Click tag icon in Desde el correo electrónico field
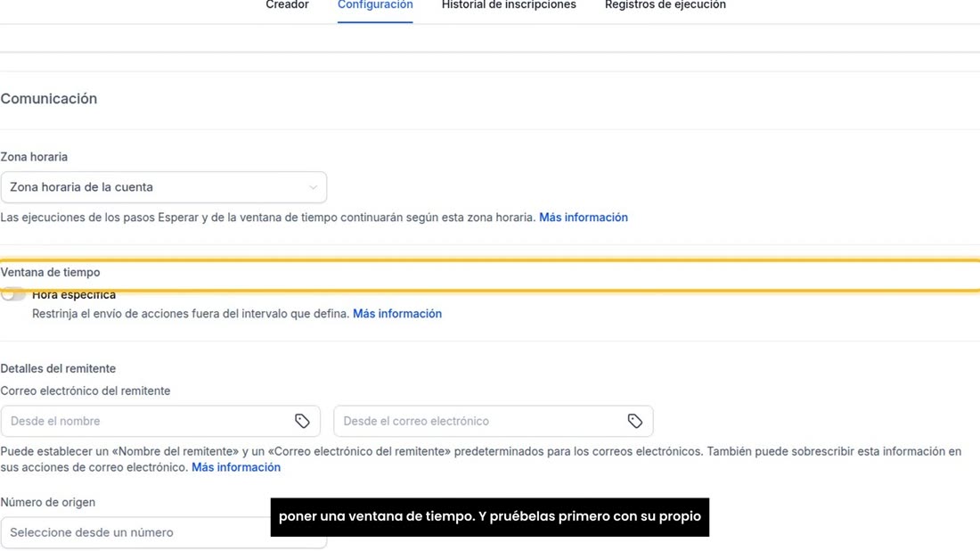980x551 pixels. tap(635, 421)
